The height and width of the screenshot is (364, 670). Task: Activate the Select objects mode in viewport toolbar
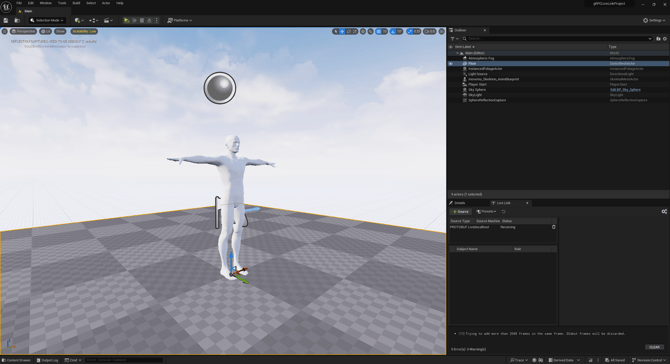pyautogui.click(x=336, y=31)
